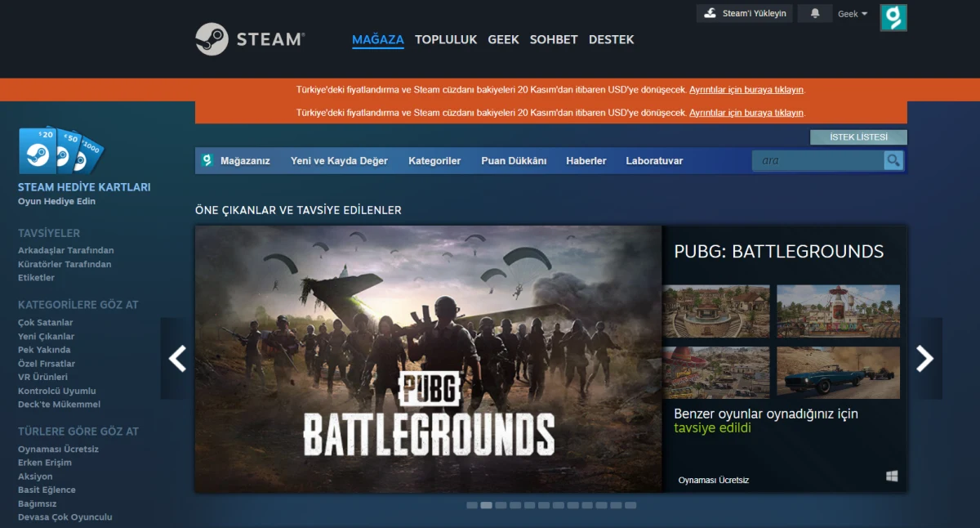Open the Etiketler link
The image size is (980, 528).
click(x=36, y=278)
